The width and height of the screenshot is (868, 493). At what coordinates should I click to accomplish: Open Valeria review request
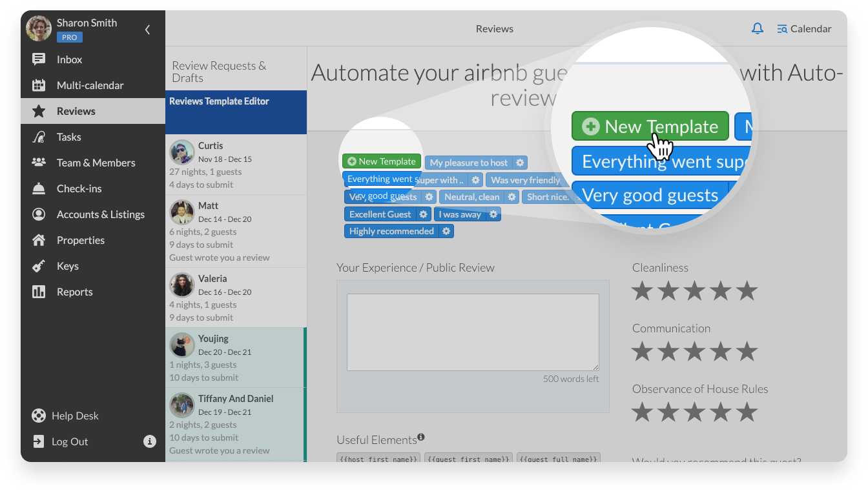236,297
